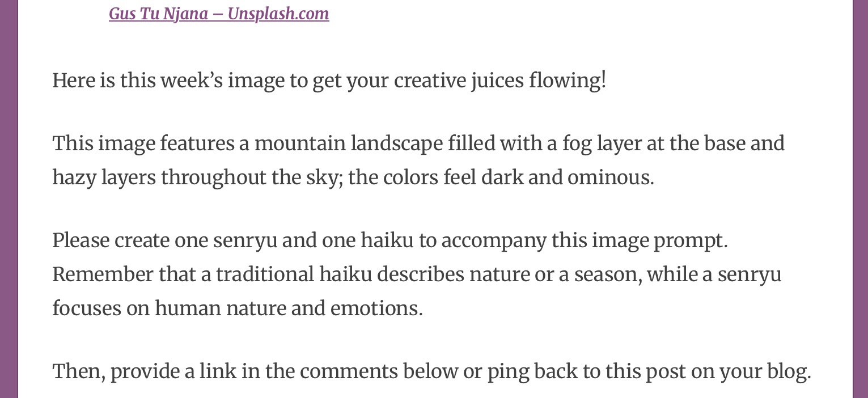Click the words "while a senryu"
Viewport: 868px width, 398px height.
click(714, 274)
